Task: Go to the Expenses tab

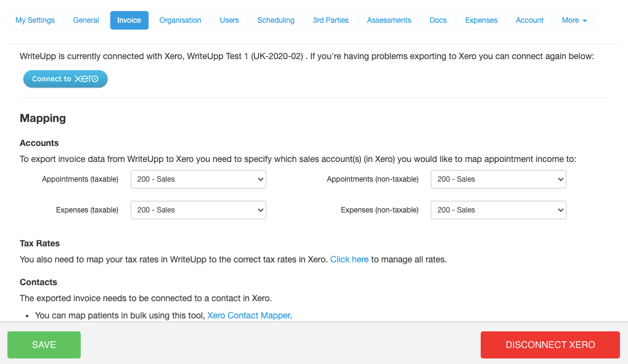Action: pyautogui.click(x=481, y=20)
